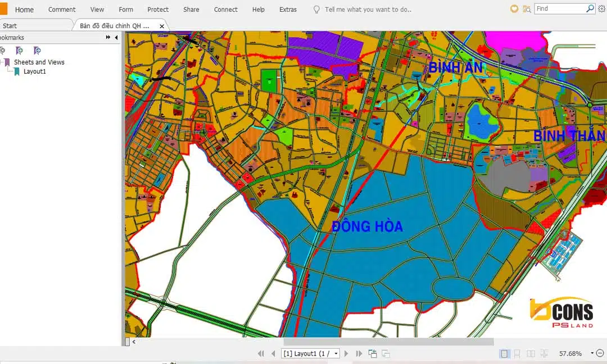Open the Protect ribbon tab

pyautogui.click(x=158, y=10)
